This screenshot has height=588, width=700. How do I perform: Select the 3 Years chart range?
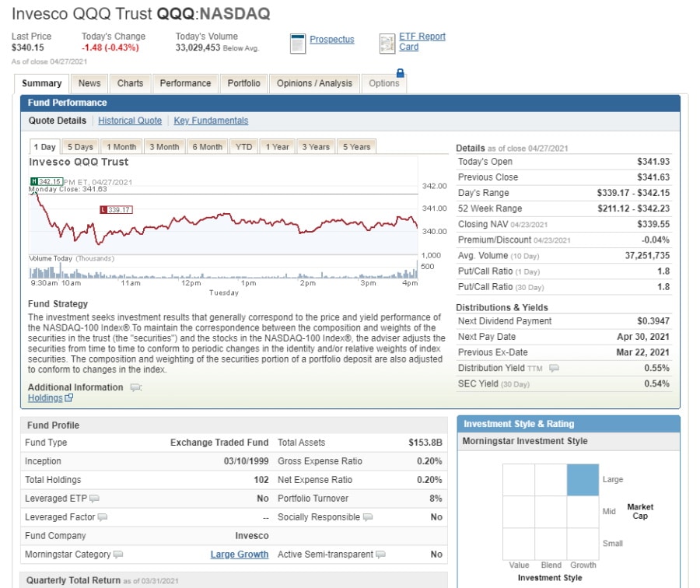click(316, 147)
